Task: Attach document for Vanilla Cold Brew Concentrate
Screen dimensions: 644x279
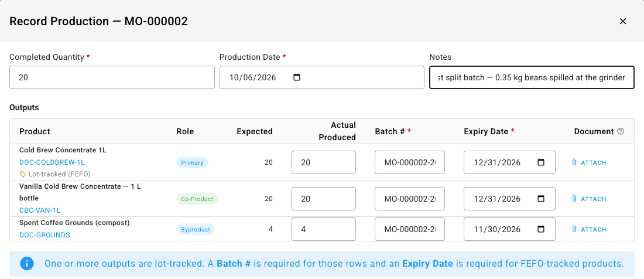Action: 589,199
